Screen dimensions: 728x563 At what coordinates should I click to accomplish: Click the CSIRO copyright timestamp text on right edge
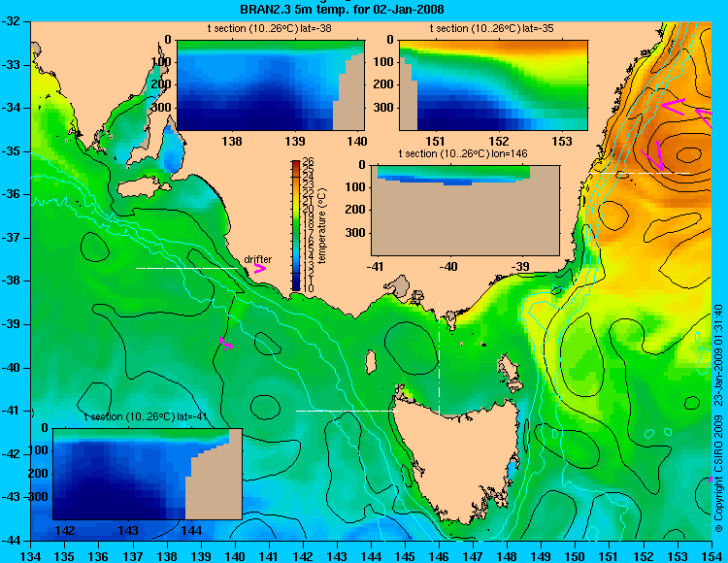[718, 418]
